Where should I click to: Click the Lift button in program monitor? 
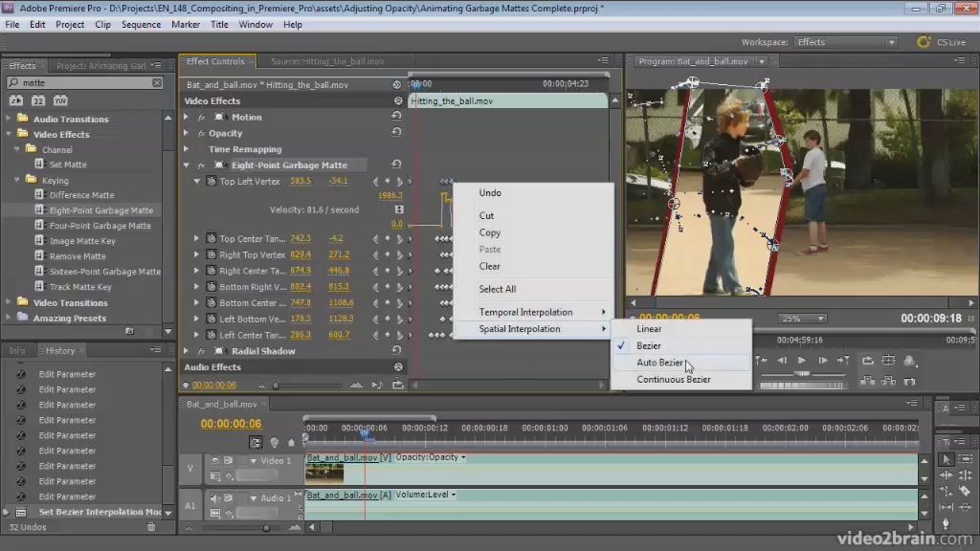[x=867, y=381]
